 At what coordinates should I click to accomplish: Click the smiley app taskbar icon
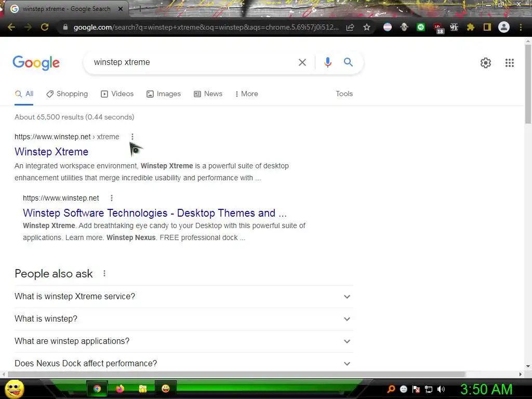(x=166, y=389)
